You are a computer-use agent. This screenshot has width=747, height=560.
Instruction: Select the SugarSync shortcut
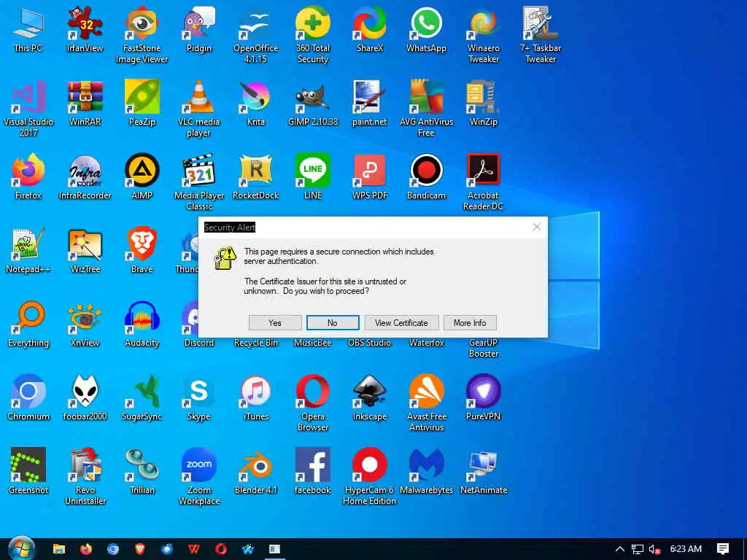(142, 397)
